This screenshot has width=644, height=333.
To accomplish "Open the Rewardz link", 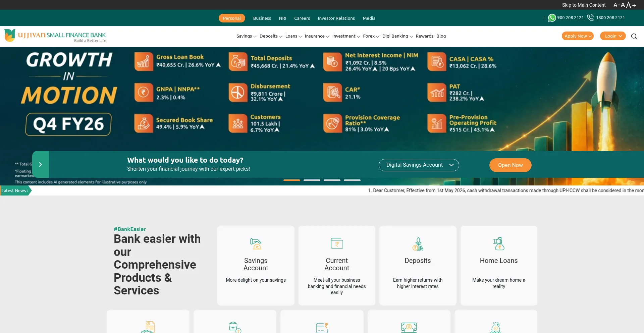I will point(425,36).
